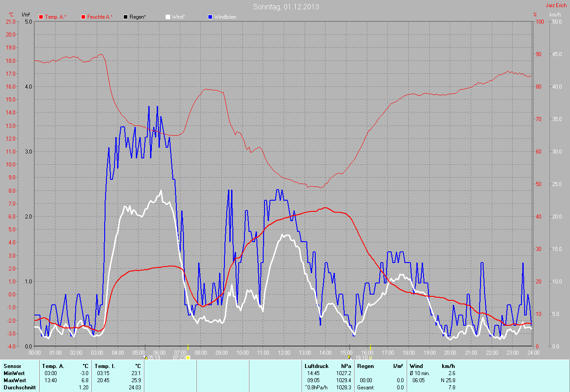Click the yellow sunrise tick on time axis
Viewport: 570px width, 392px height.
188,347
